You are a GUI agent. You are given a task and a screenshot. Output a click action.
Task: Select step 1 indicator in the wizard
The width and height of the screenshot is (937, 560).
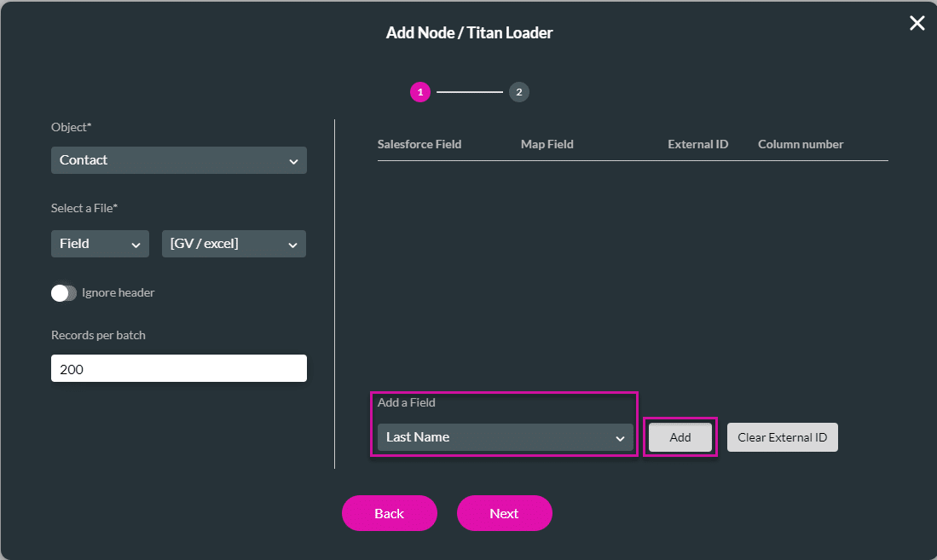[420, 92]
